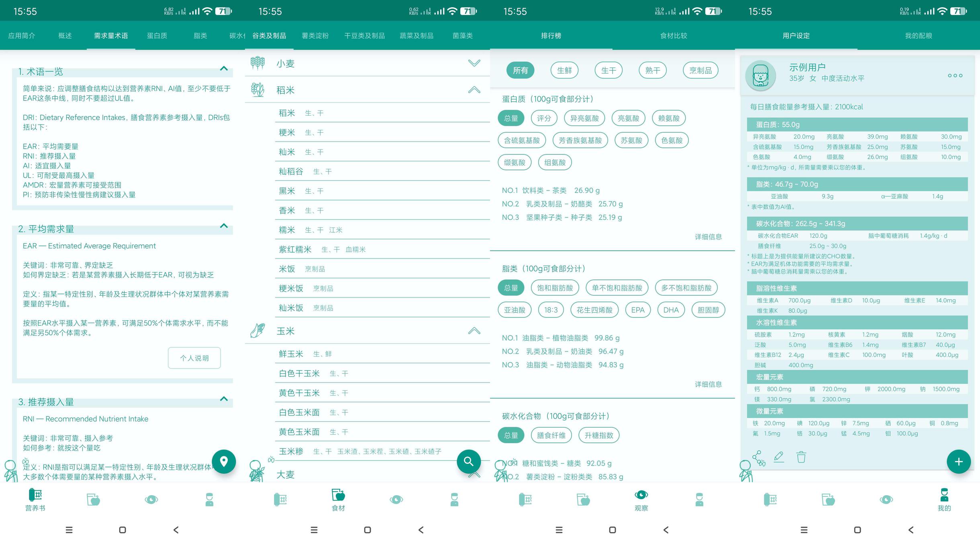This screenshot has width=980, height=545.
Task: Expand the 小麦 category
Action: (x=474, y=63)
